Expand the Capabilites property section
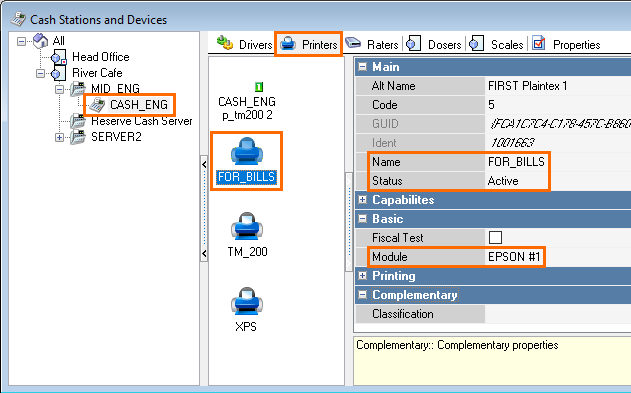 click(363, 200)
